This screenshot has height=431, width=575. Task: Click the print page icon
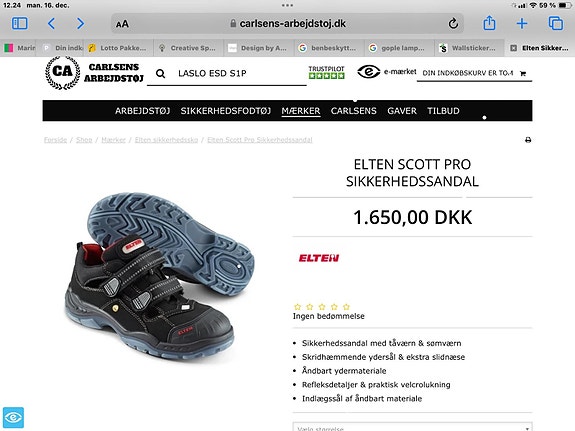528,140
